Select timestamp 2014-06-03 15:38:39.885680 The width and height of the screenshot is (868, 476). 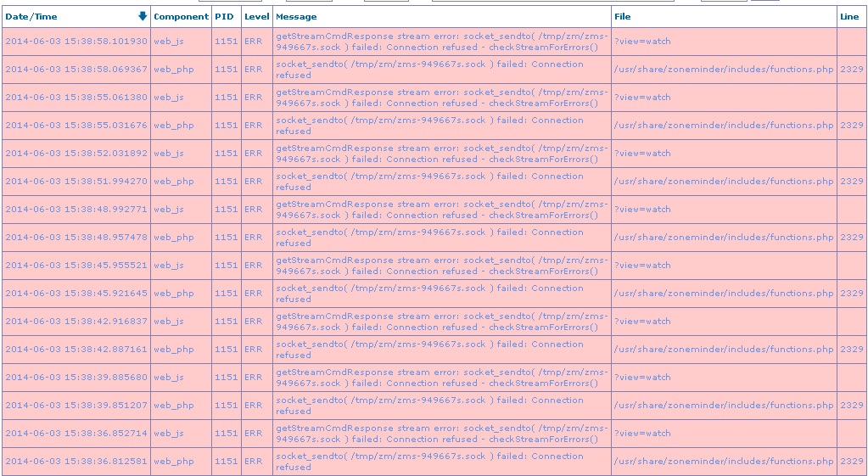76,377
